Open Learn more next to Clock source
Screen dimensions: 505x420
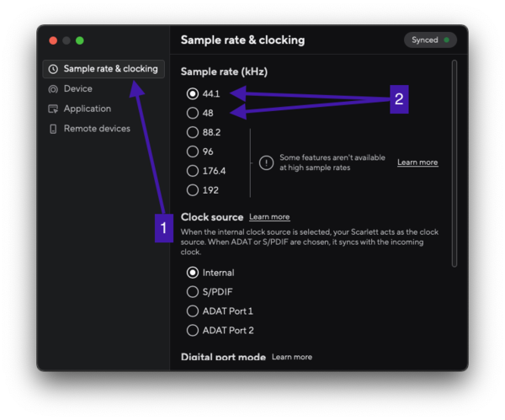(x=269, y=217)
